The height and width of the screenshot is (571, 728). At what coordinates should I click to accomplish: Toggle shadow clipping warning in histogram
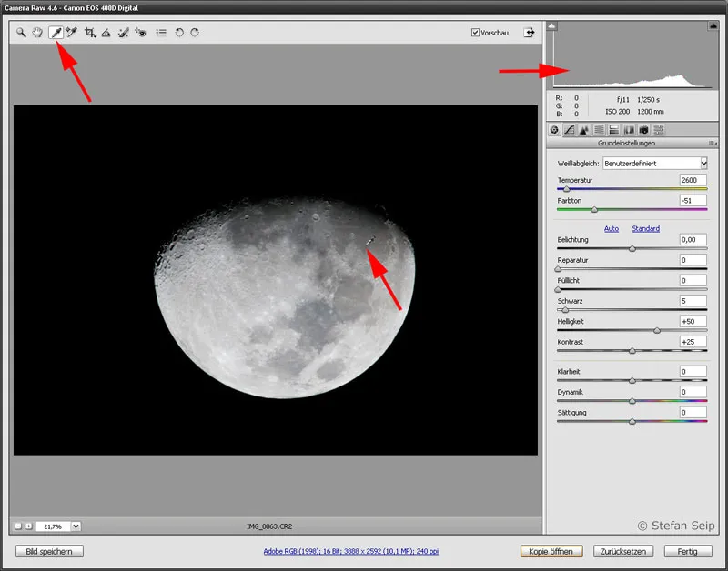tap(551, 26)
